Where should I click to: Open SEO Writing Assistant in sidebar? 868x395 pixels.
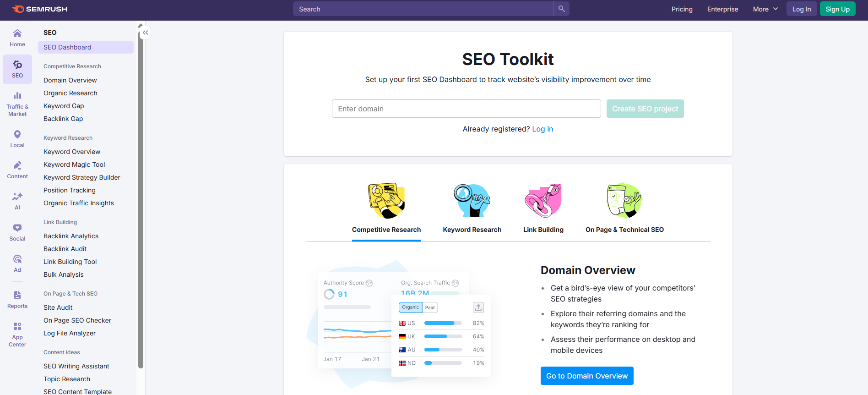click(76, 366)
